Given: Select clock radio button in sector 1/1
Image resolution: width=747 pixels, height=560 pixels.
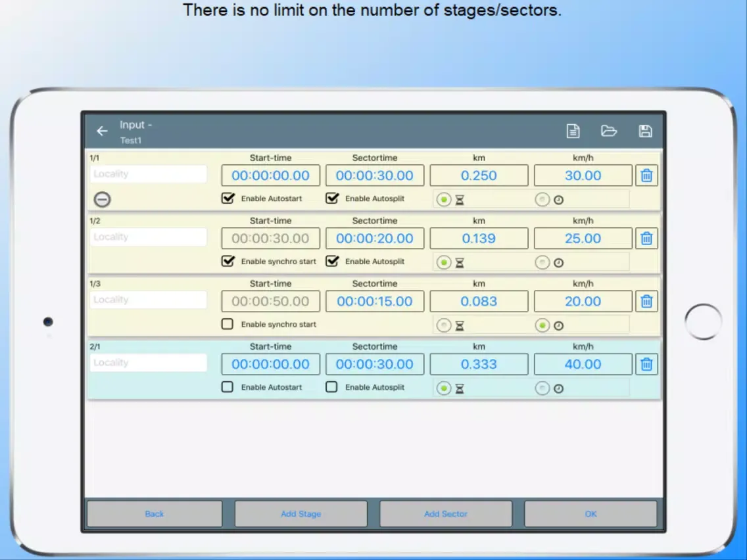Looking at the screenshot, I should point(542,200).
